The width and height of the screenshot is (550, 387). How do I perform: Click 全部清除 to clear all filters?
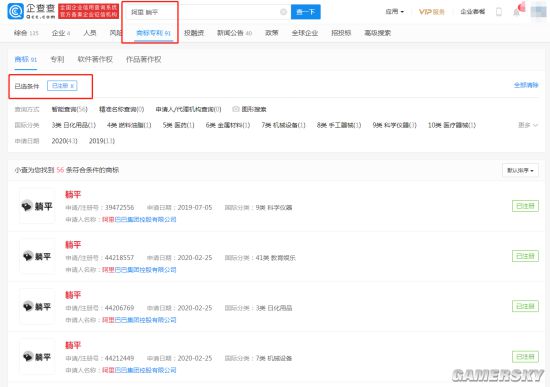(526, 85)
